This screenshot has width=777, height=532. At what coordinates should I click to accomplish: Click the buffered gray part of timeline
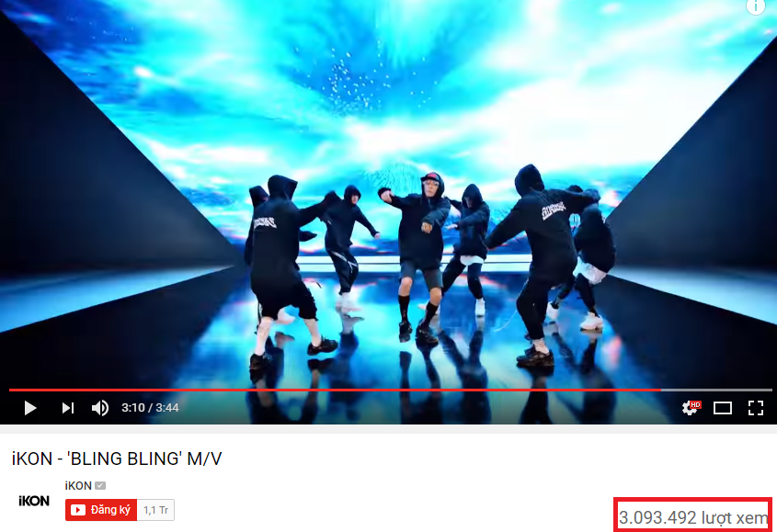[x=716, y=391]
